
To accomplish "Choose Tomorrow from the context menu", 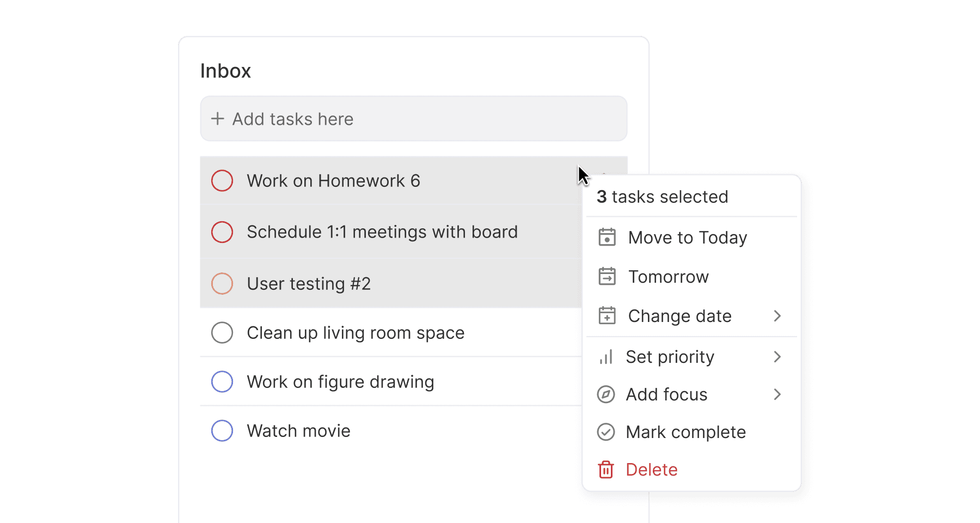I will [x=691, y=277].
